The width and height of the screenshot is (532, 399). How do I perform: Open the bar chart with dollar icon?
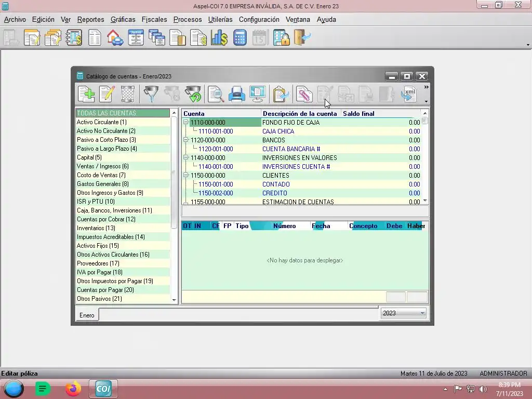point(219,37)
